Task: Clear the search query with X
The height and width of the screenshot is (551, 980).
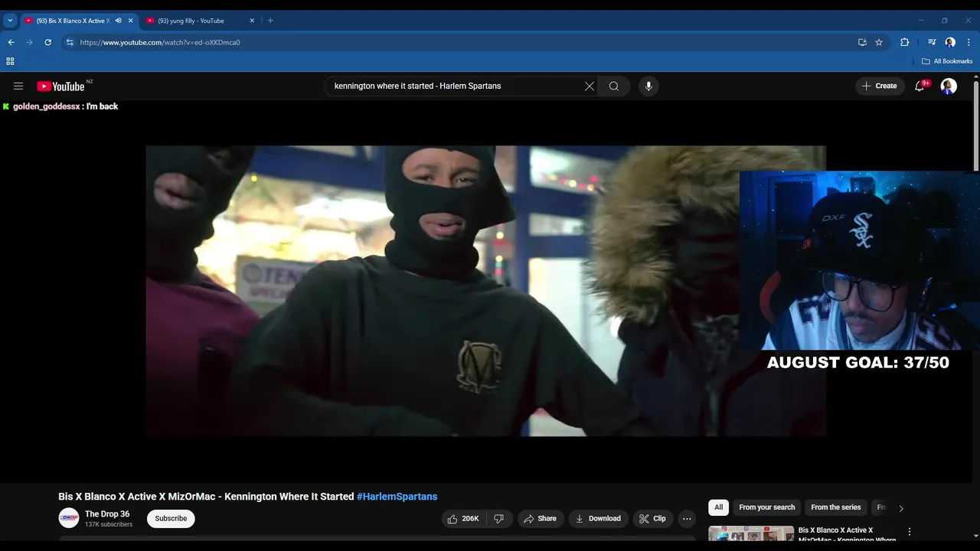Action: (x=590, y=86)
